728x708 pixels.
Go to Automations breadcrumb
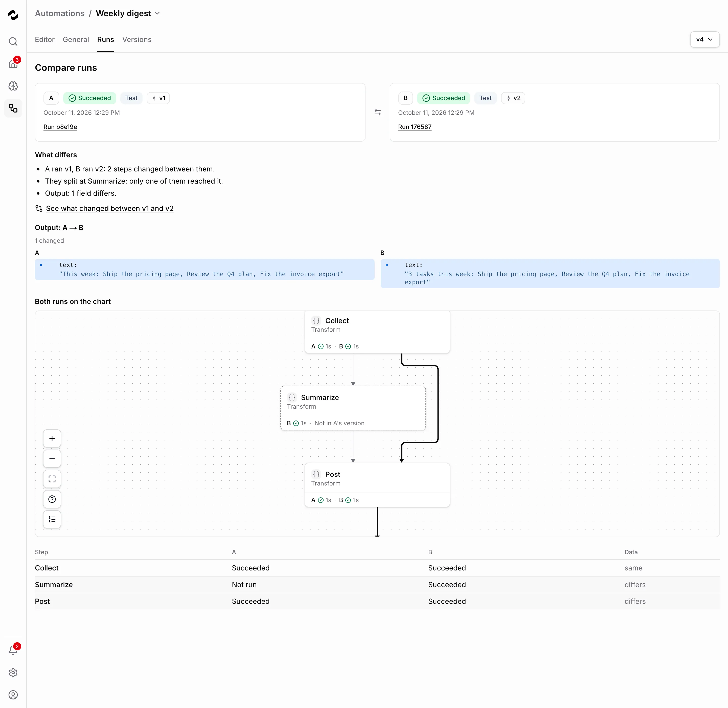click(59, 13)
